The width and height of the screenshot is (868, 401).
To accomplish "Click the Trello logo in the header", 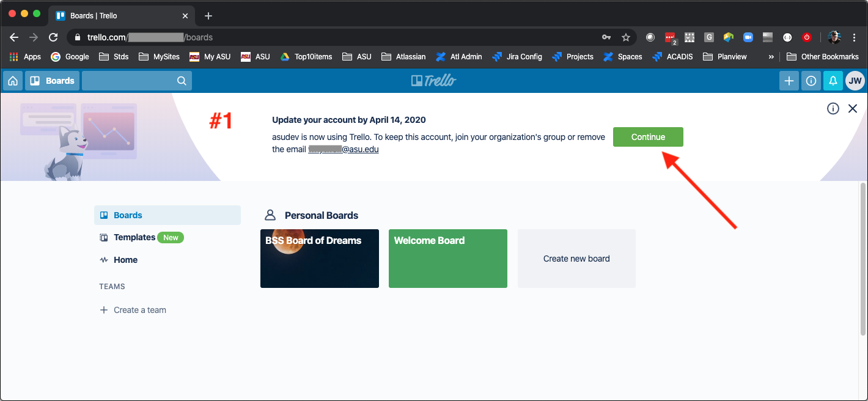I will coord(433,80).
